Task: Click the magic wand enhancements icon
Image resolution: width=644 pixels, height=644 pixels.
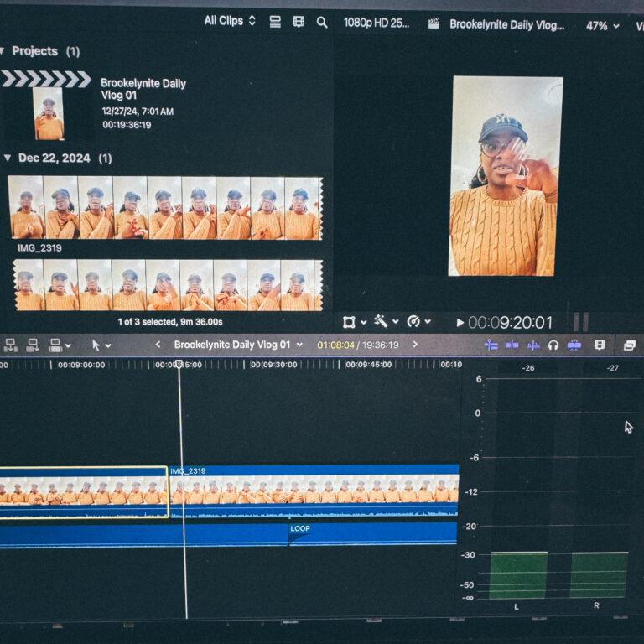Action: click(381, 321)
